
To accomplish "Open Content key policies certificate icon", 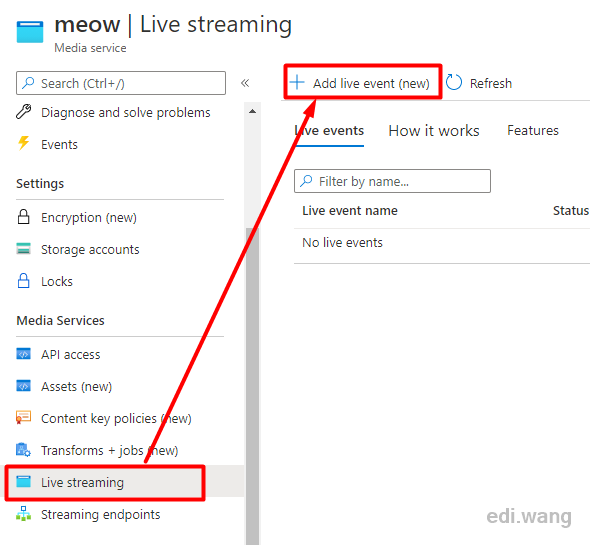I will (x=23, y=417).
